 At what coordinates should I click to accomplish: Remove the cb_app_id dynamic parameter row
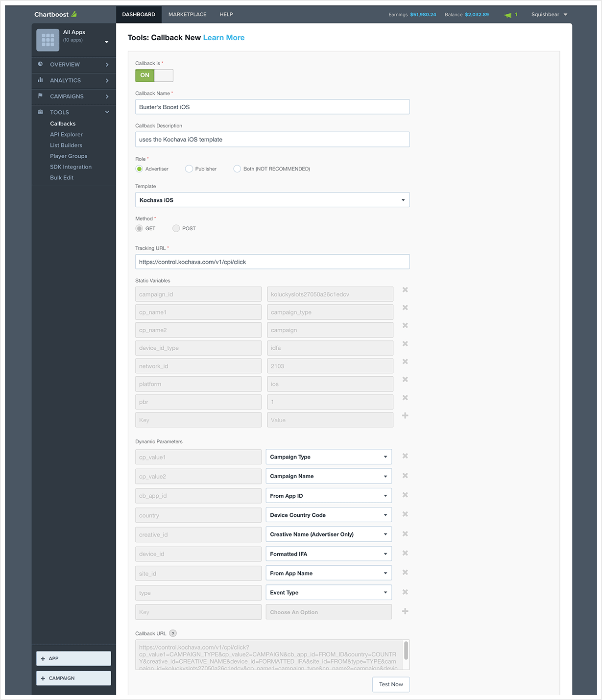(405, 495)
